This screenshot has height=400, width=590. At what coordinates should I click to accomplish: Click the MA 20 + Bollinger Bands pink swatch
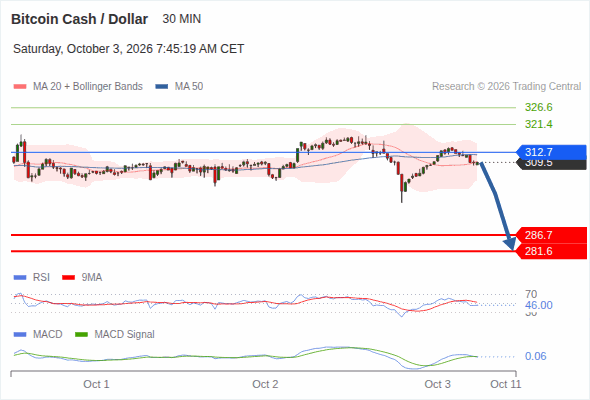20,87
